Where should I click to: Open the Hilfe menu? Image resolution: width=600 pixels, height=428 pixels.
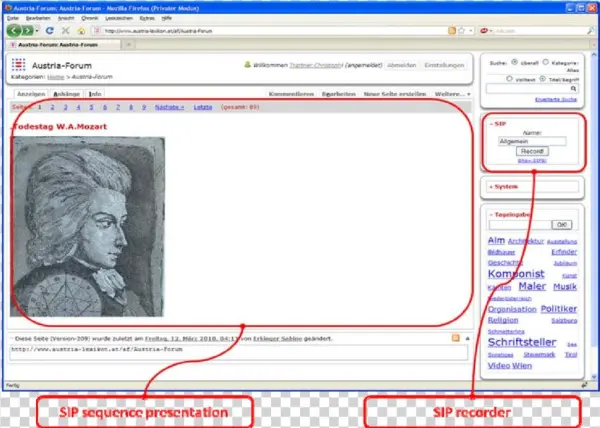(x=166, y=18)
